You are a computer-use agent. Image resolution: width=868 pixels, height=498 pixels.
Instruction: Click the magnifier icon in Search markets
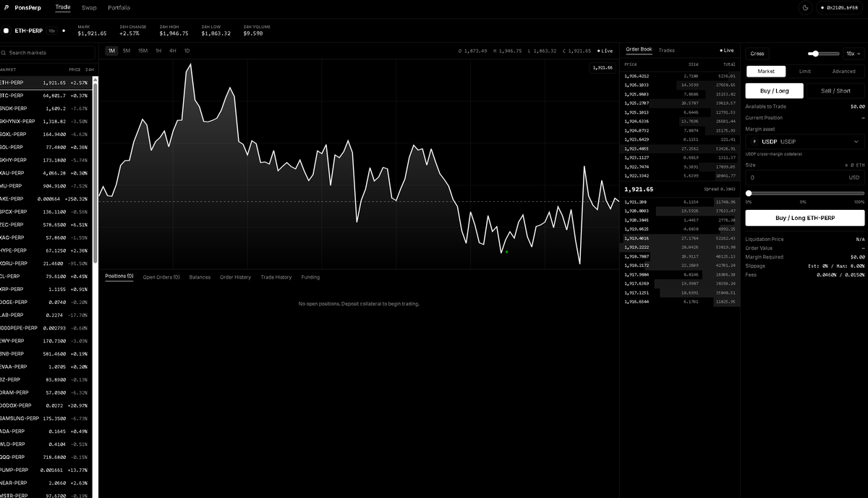4,53
